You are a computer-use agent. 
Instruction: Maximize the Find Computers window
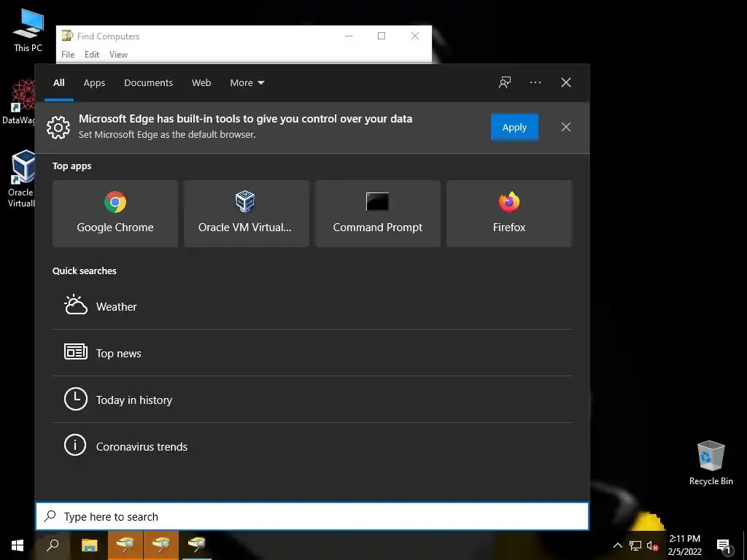(x=382, y=36)
